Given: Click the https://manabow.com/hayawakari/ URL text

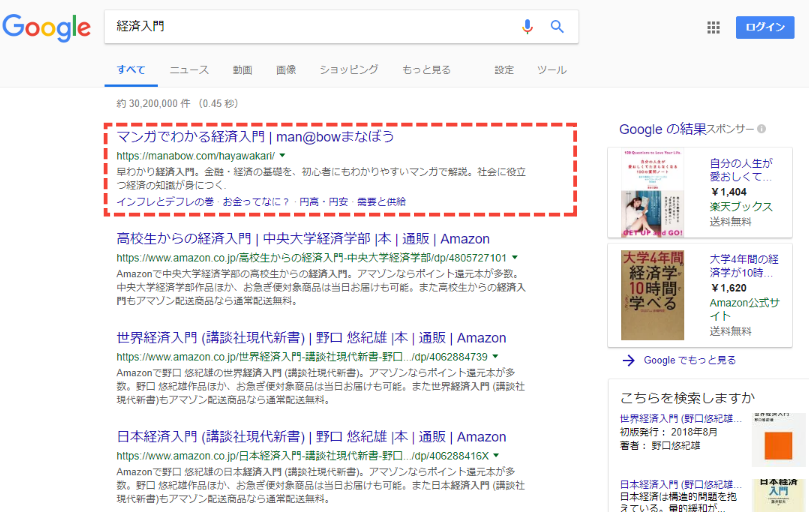Looking at the screenshot, I should (x=196, y=156).
